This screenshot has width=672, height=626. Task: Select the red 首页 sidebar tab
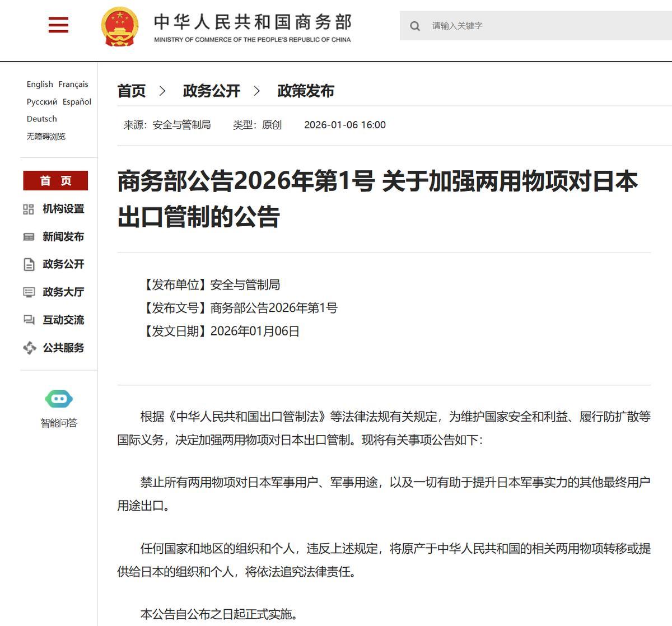[55, 180]
